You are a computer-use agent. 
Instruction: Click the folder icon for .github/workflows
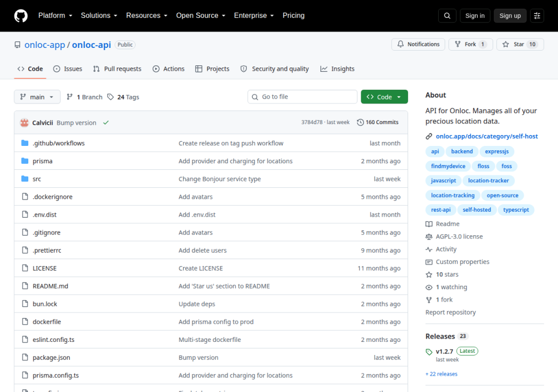pos(25,143)
